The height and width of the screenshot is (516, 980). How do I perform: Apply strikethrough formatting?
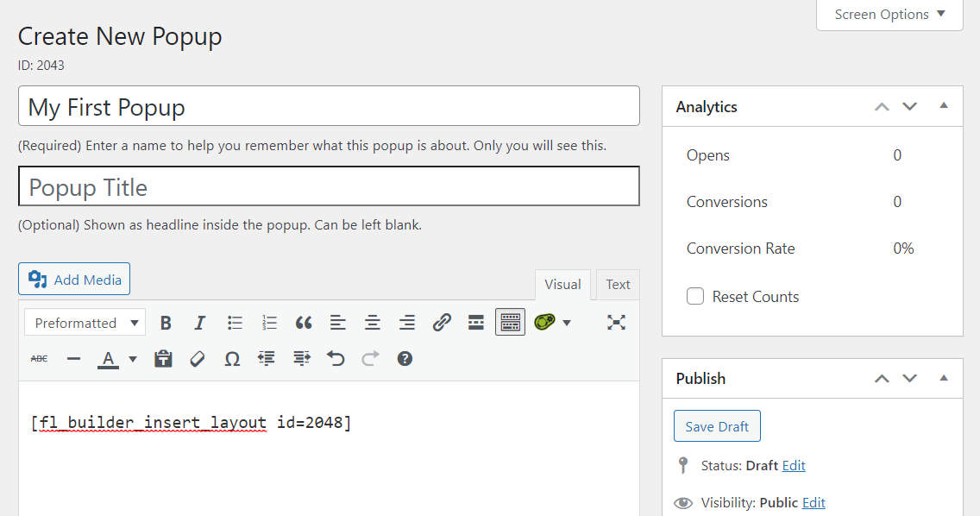[40, 359]
